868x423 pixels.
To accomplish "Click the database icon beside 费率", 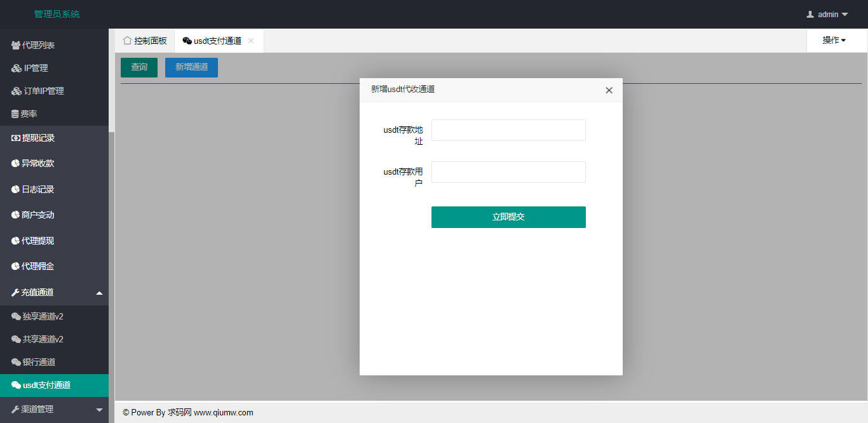I will click(x=15, y=114).
